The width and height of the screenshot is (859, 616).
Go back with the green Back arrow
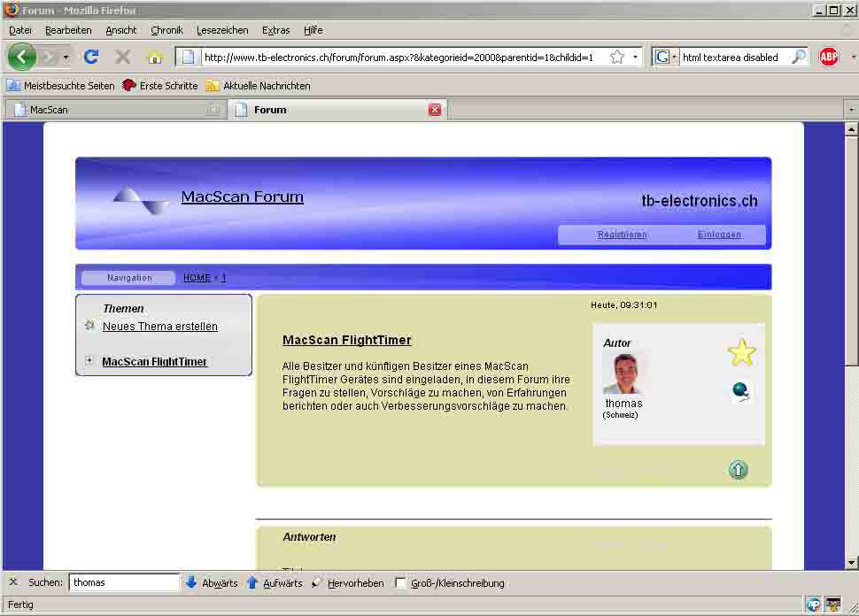(22, 57)
